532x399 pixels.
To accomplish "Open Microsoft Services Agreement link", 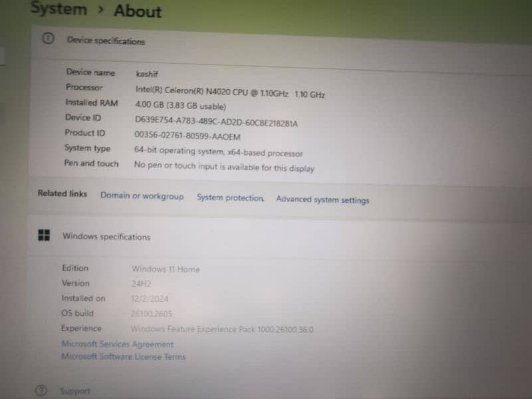I will [x=118, y=344].
